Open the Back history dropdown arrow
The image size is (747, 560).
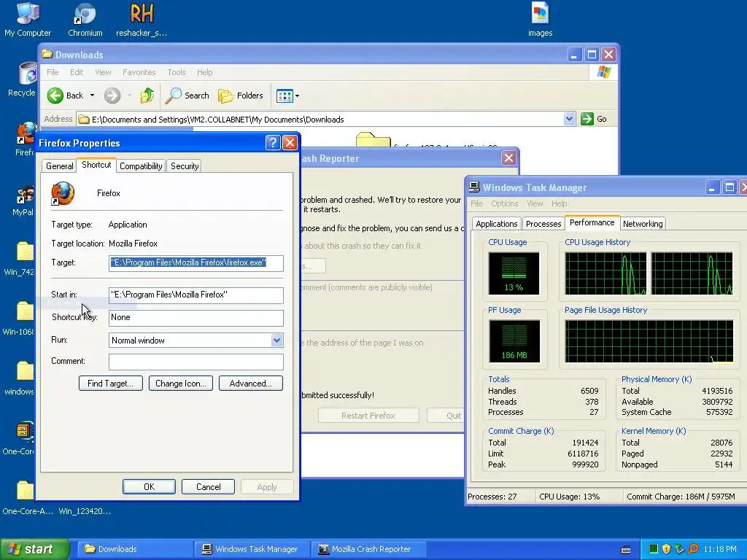pyautogui.click(x=93, y=96)
